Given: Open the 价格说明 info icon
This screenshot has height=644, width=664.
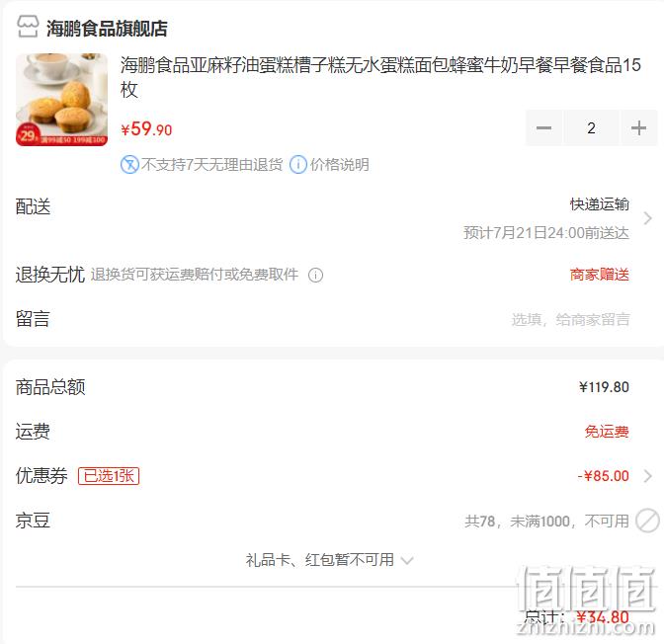Looking at the screenshot, I should [298, 164].
